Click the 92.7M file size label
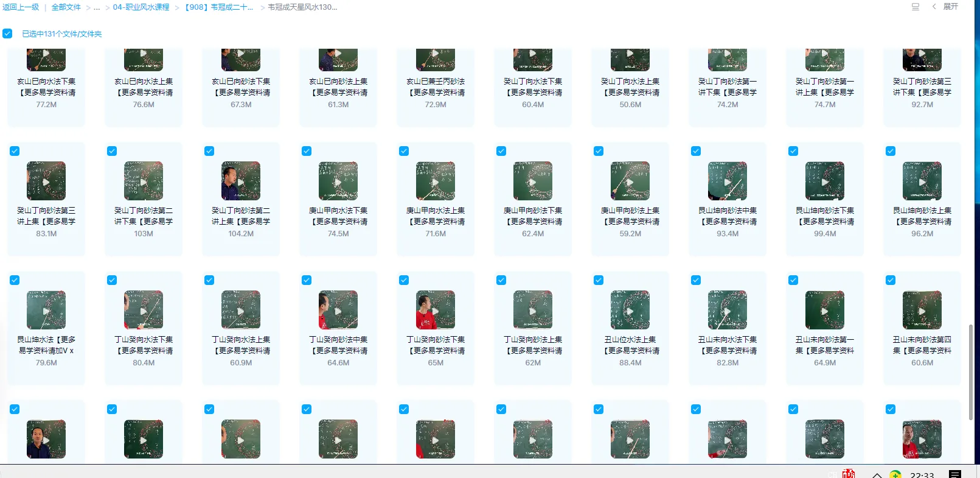This screenshot has width=980, height=478. point(922,105)
